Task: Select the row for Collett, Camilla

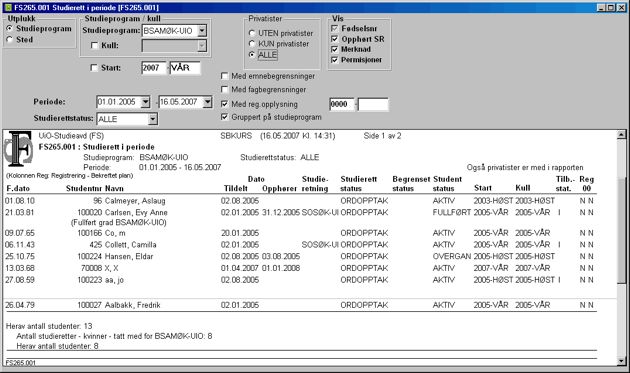Action: click(x=300, y=244)
